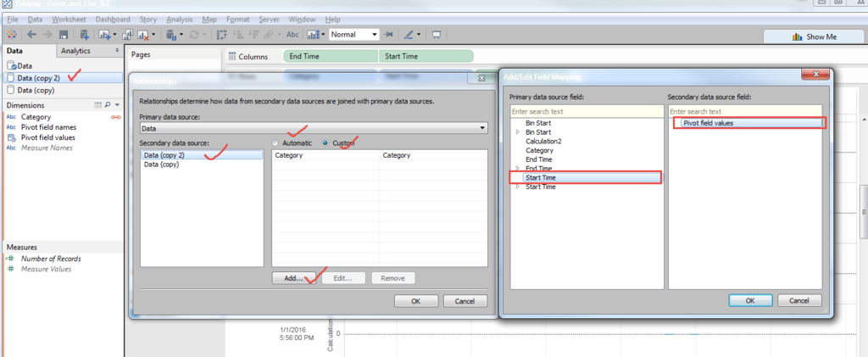Select the Custom radio button
868x357 pixels.
(x=325, y=142)
